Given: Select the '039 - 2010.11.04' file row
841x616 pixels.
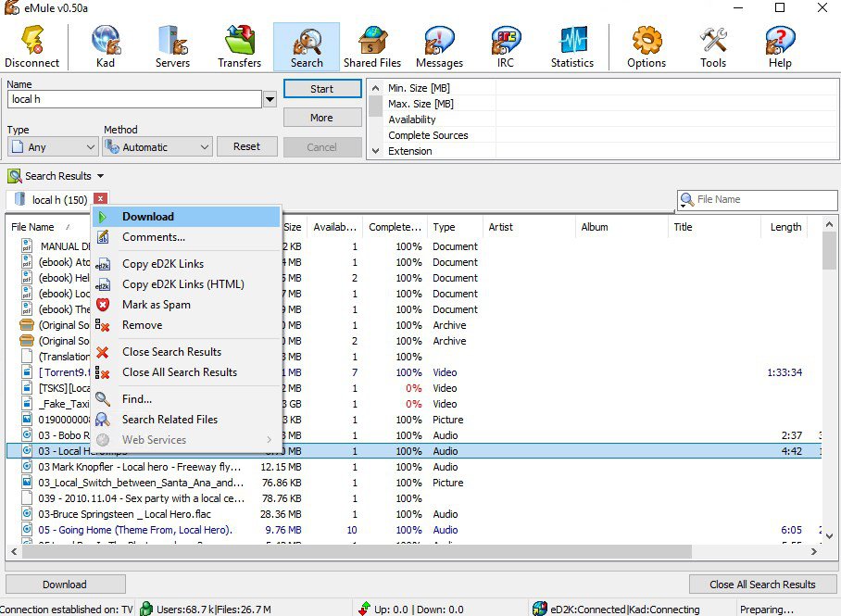Looking at the screenshot, I should click(413, 498).
